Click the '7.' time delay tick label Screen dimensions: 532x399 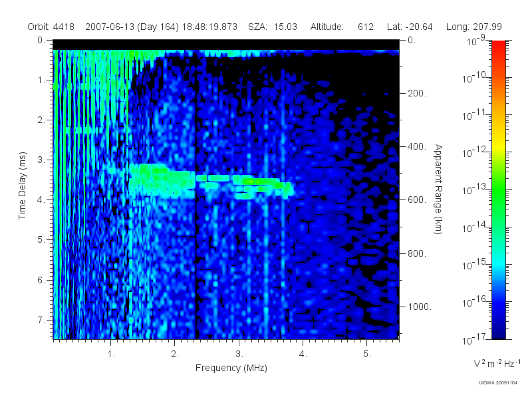[41, 320]
